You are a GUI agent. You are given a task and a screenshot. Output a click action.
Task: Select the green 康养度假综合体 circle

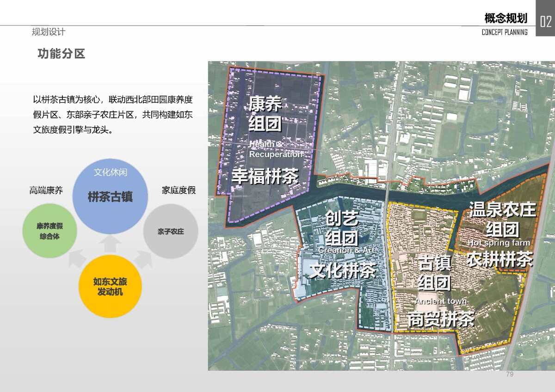(x=49, y=231)
